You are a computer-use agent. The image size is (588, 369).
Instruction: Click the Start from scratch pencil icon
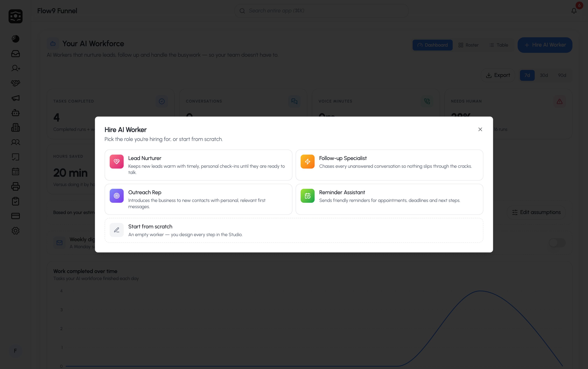pyautogui.click(x=116, y=230)
